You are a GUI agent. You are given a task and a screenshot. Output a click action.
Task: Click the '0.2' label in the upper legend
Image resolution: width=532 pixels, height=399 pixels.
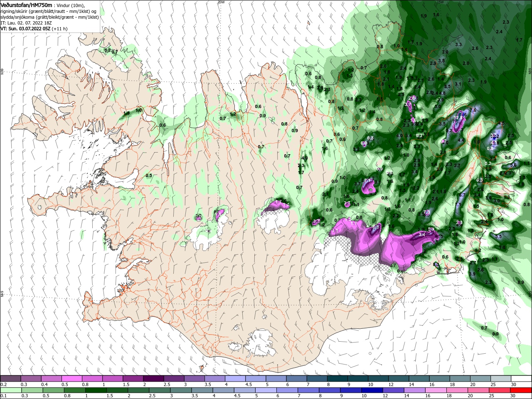coord(3,384)
